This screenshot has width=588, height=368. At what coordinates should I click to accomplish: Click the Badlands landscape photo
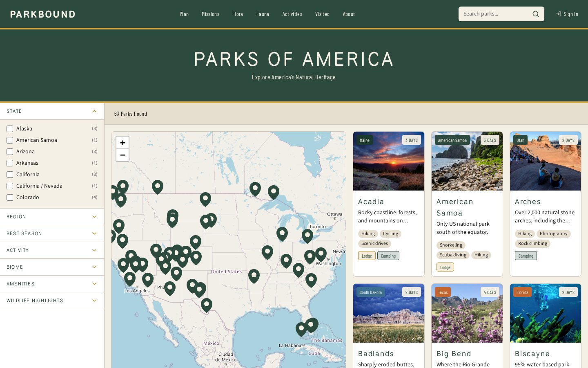point(389,313)
